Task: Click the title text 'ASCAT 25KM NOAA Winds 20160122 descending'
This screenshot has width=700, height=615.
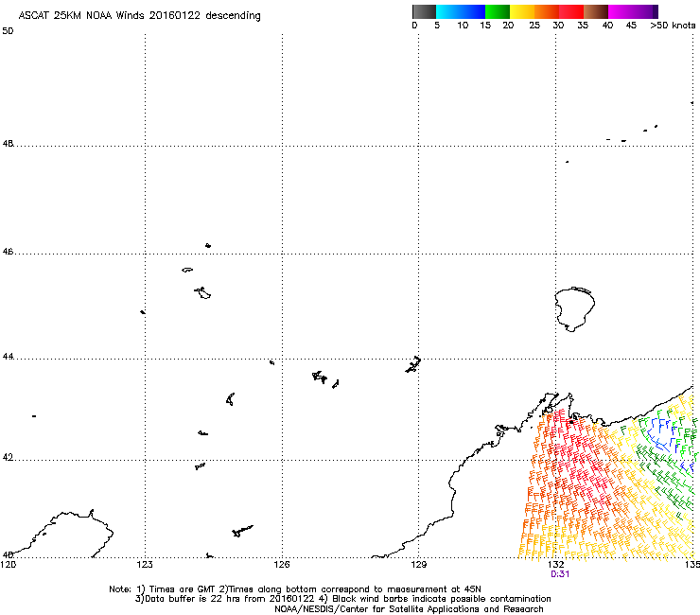Action: (139, 16)
